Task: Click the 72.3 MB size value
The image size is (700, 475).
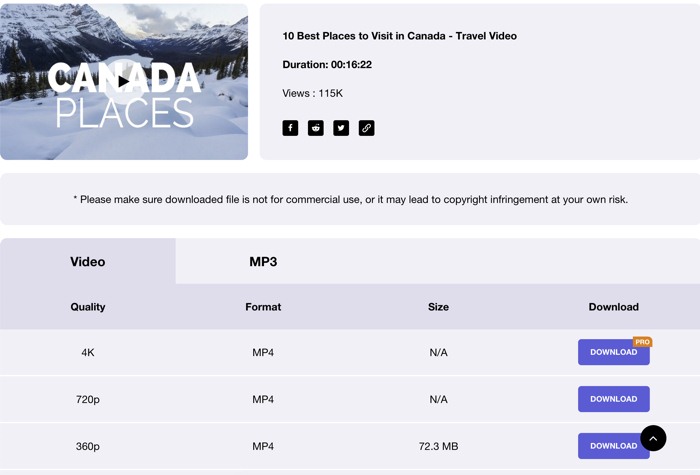Action: click(438, 446)
